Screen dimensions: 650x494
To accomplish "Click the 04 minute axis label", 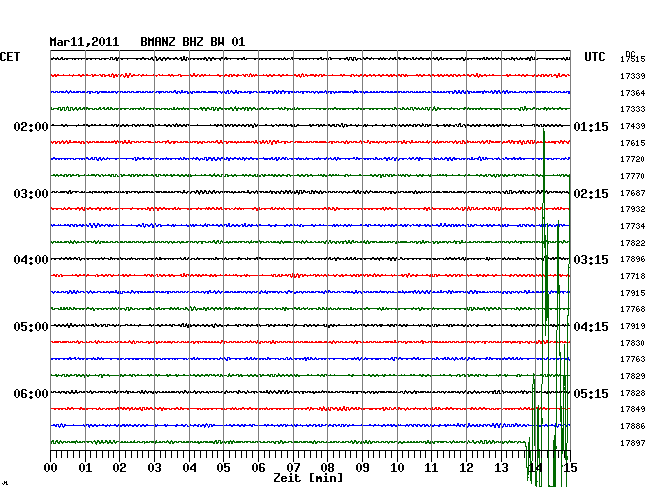I will click(189, 468).
